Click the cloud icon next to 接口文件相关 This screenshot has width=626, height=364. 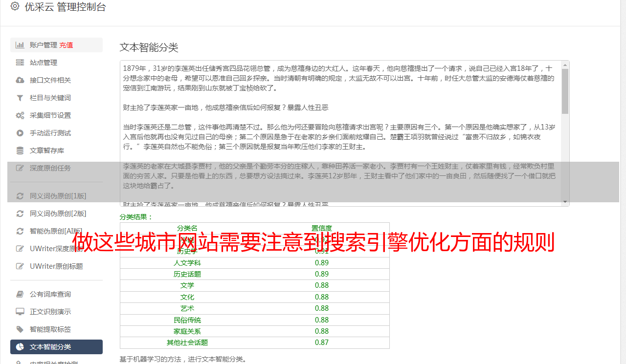(x=20, y=80)
